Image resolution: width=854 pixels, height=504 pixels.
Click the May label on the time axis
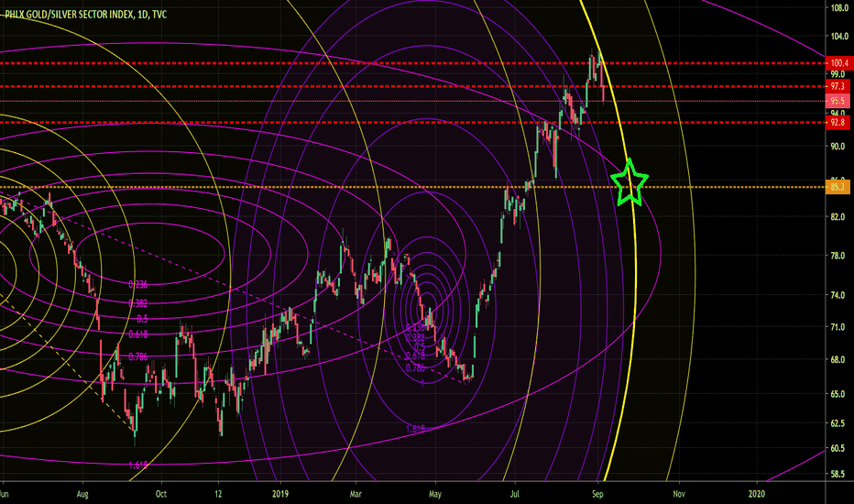coord(435,494)
